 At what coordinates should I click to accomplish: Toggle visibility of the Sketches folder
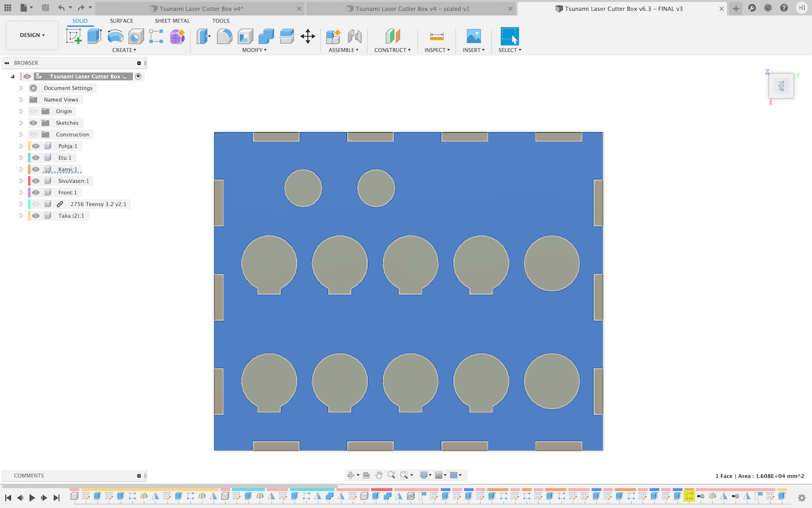(34, 123)
